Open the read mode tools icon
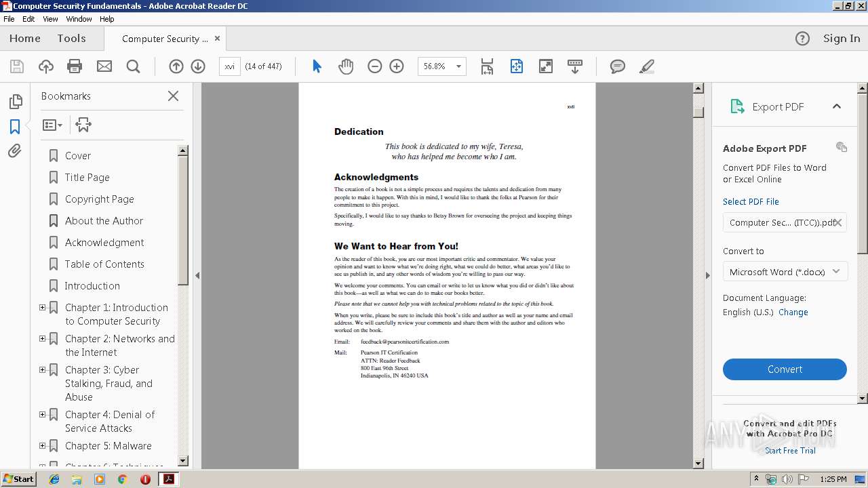 coord(575,66)
